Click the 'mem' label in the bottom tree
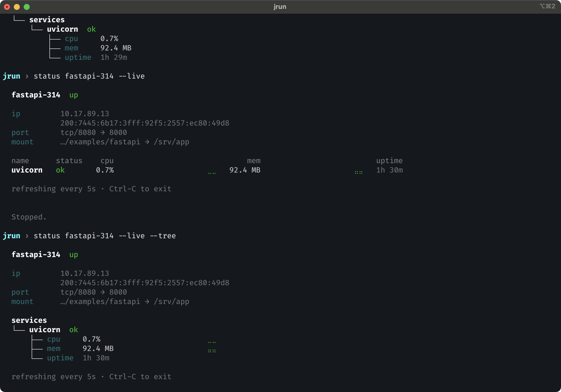 tap(54, 348)
